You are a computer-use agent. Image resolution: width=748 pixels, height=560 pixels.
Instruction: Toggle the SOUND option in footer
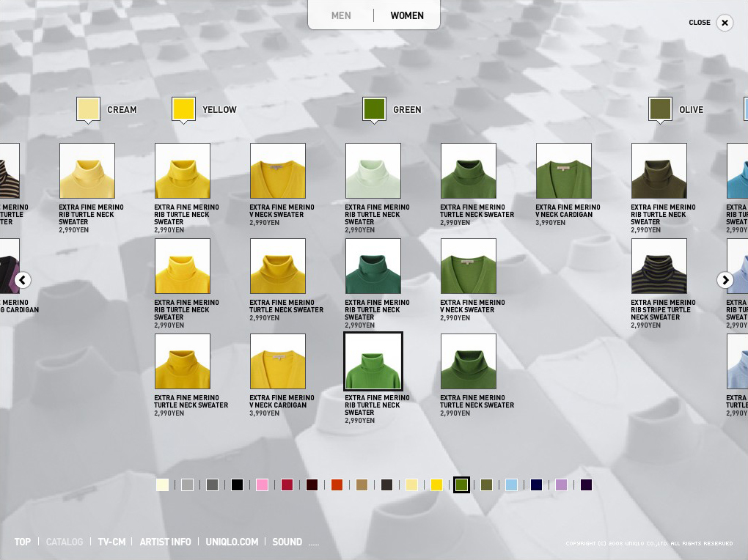(287, 542)
